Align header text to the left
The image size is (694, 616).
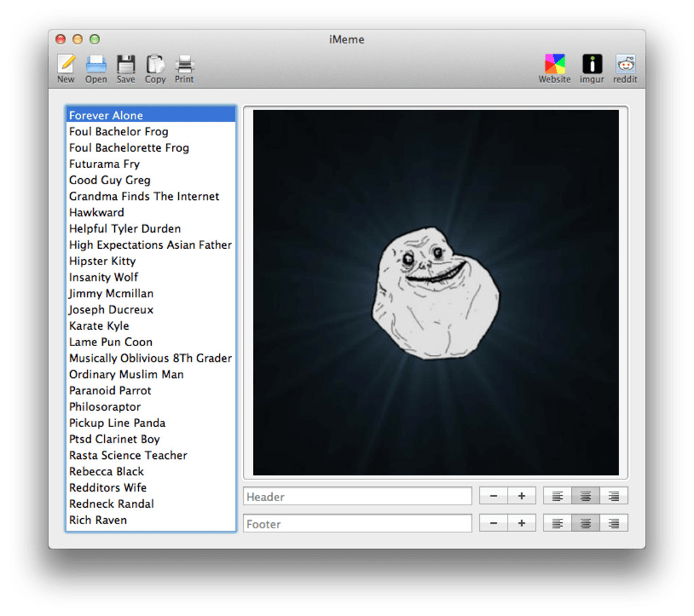[557, 496]
